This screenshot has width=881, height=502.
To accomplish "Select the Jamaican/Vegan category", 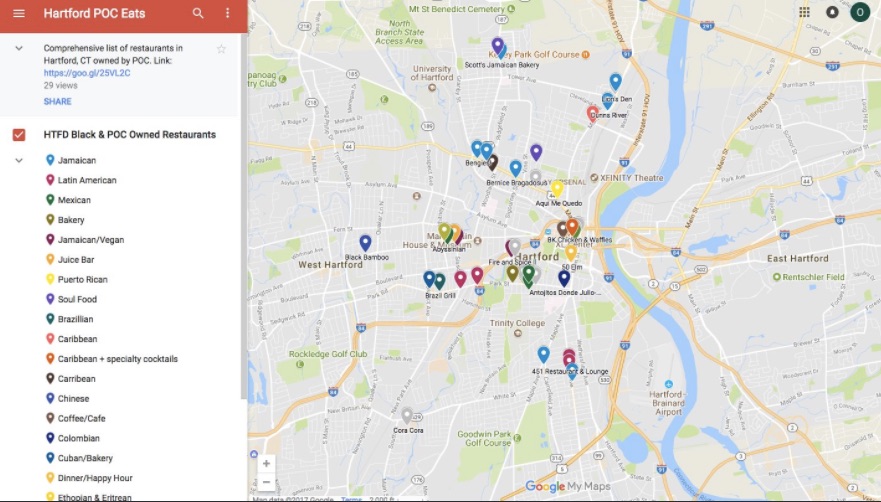I will (85, 240).
